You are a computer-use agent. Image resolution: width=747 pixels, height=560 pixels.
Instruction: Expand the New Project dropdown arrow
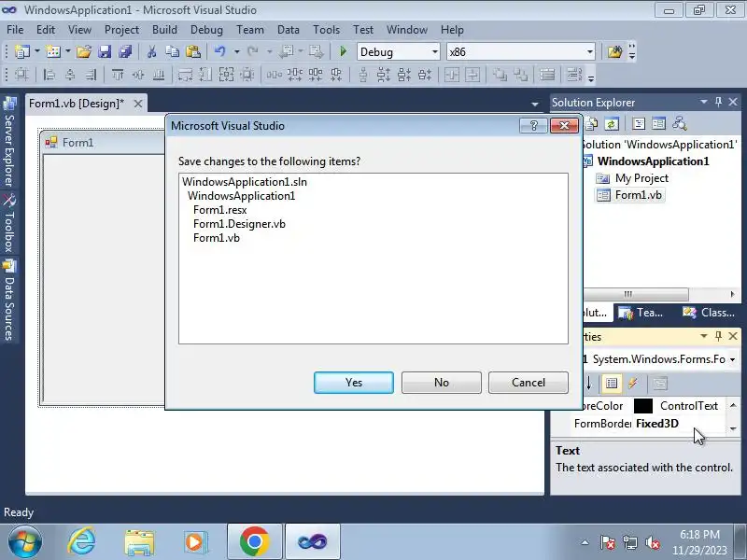coord(36,51)
